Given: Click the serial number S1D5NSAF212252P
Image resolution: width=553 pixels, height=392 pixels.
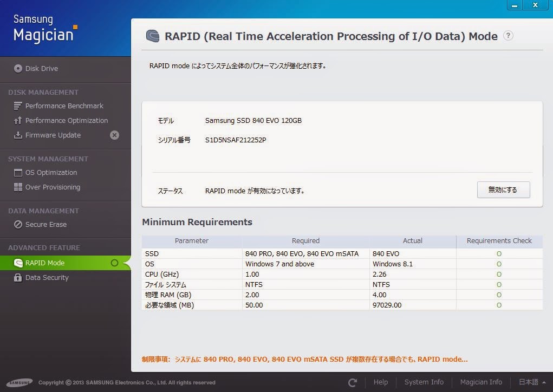Looking at the screenshot, I should 236,140.
